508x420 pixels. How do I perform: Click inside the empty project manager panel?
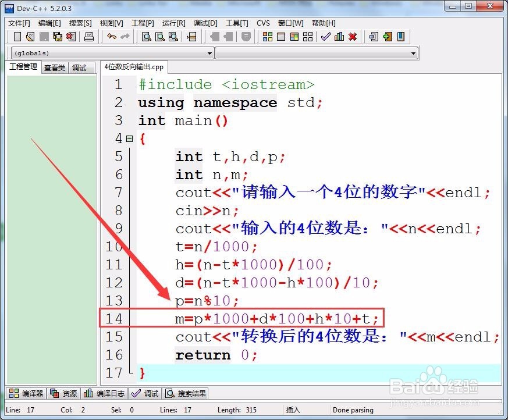(52, 230)
